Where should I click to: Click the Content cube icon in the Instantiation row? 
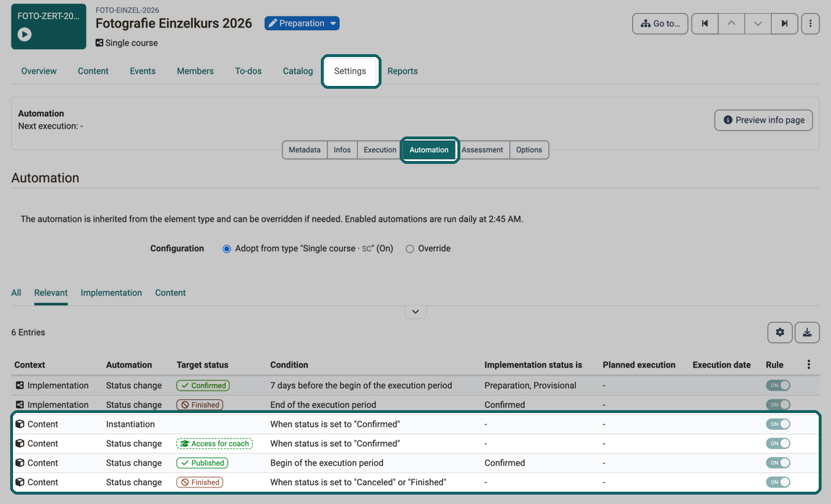(x=20, y=424)
